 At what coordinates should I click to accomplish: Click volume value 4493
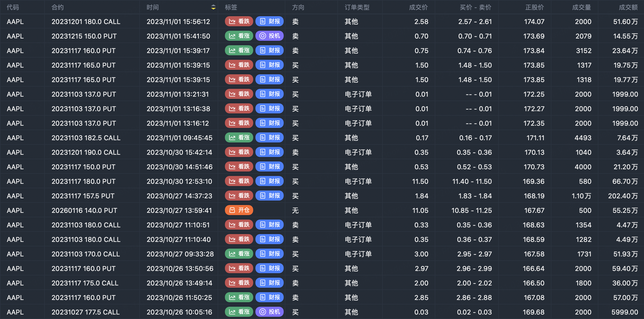[583, 138]
